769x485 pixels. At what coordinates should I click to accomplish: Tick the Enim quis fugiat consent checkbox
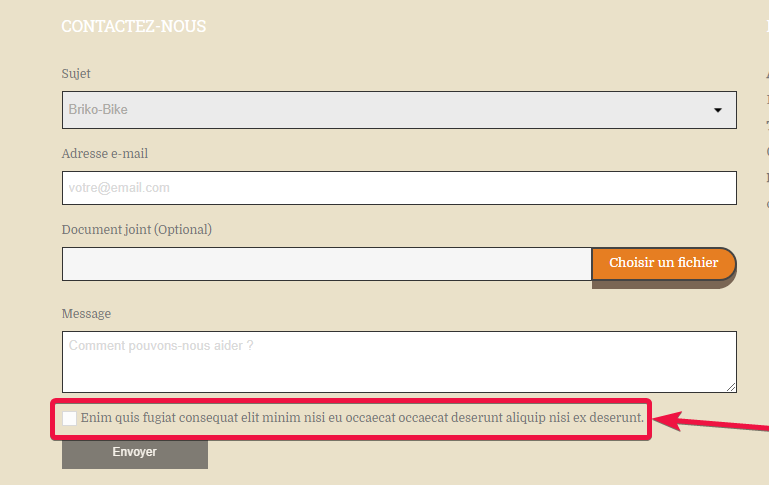70,418
